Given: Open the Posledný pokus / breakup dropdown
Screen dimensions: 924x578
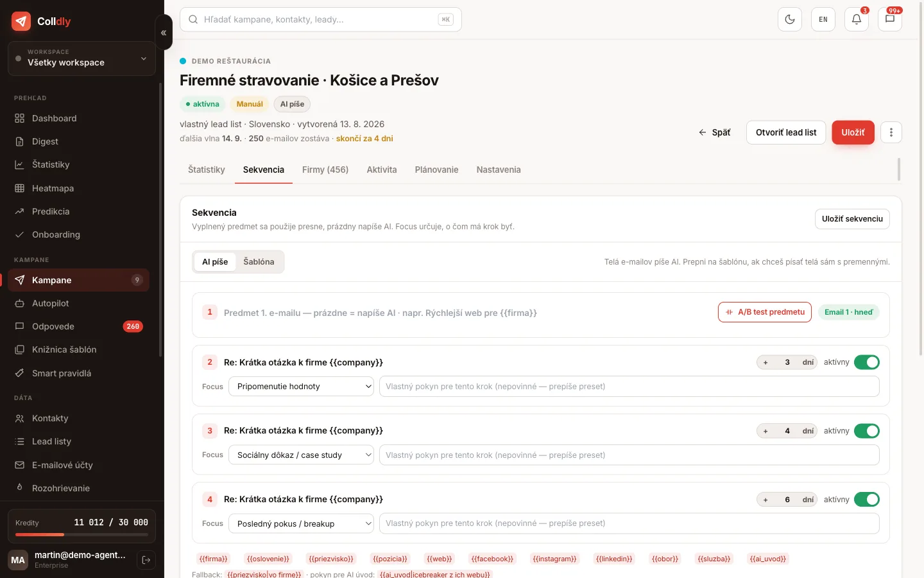Looking at the screenshot, I should (302, 523).
